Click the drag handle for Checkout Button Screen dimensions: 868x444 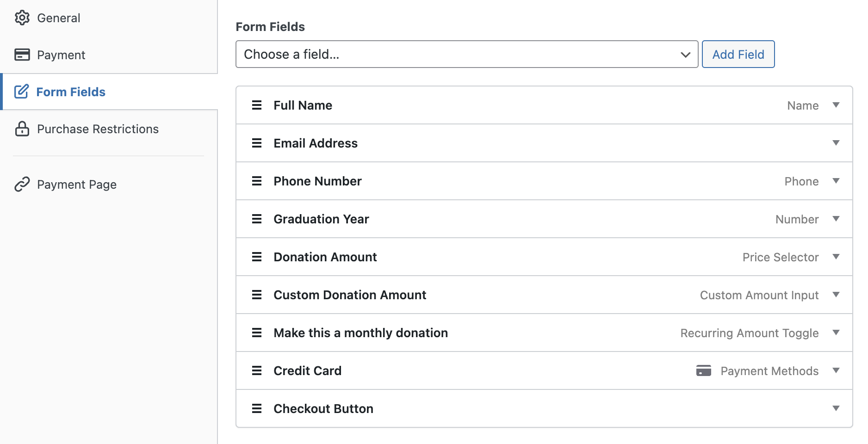[x=256, y=408]
